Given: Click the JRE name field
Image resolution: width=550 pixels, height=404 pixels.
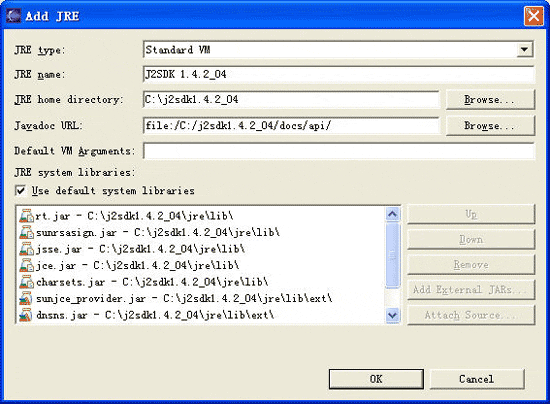Looking at the screenshot, I should click(338, 74).
